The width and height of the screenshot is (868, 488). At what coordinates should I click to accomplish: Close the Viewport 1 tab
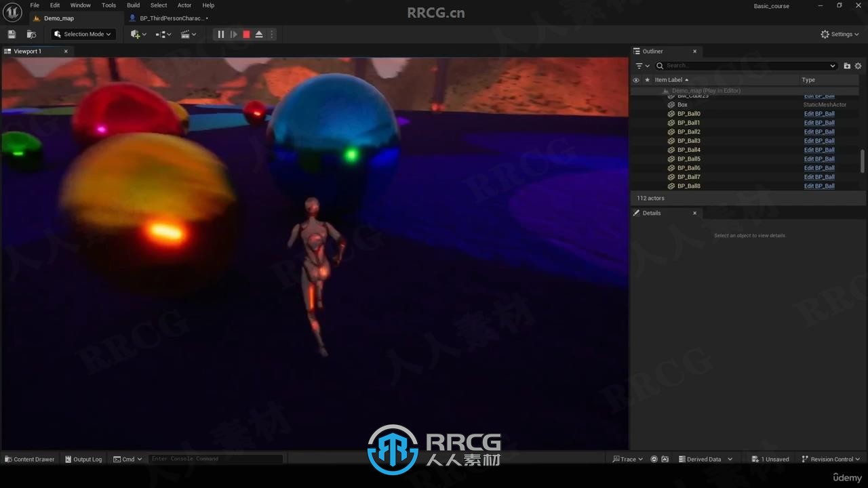tap(66, 52)
